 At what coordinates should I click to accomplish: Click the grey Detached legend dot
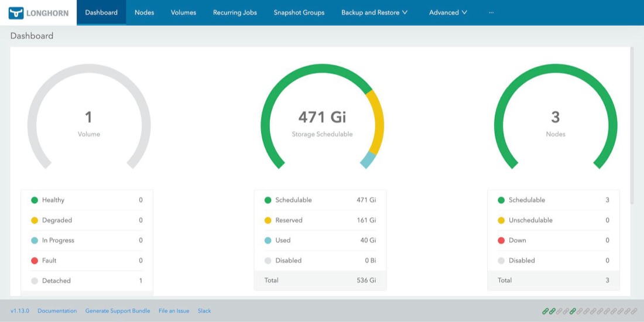pos(35,280)
